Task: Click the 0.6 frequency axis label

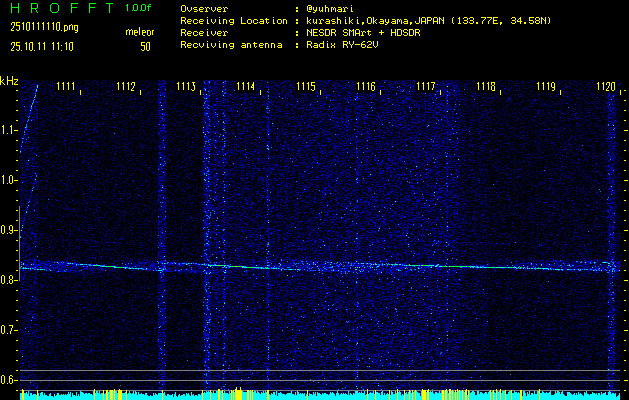Action: 9,380
